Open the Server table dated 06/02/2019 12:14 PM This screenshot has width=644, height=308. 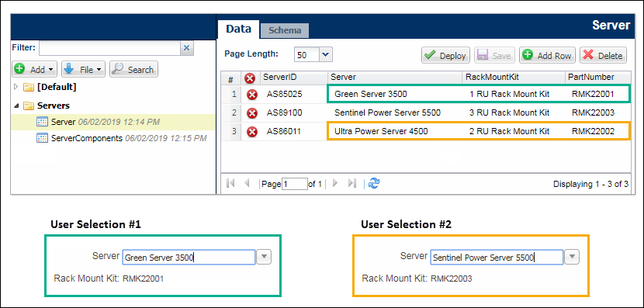(106, 122)
